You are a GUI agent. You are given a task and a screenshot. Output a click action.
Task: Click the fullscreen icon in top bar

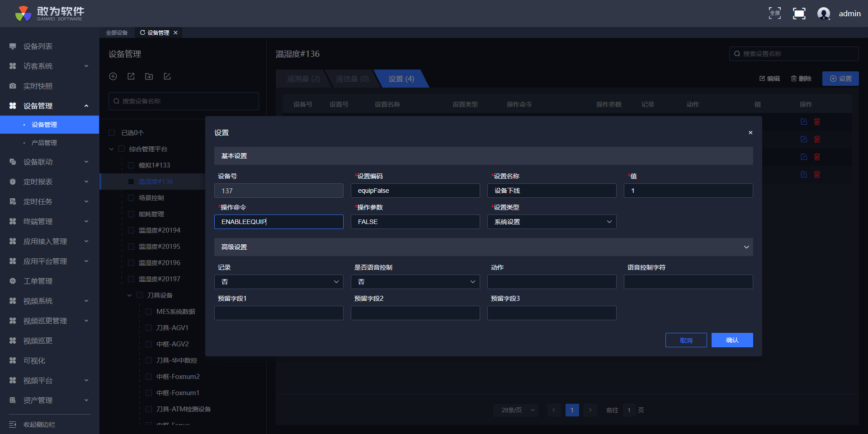tap(799, 14)
